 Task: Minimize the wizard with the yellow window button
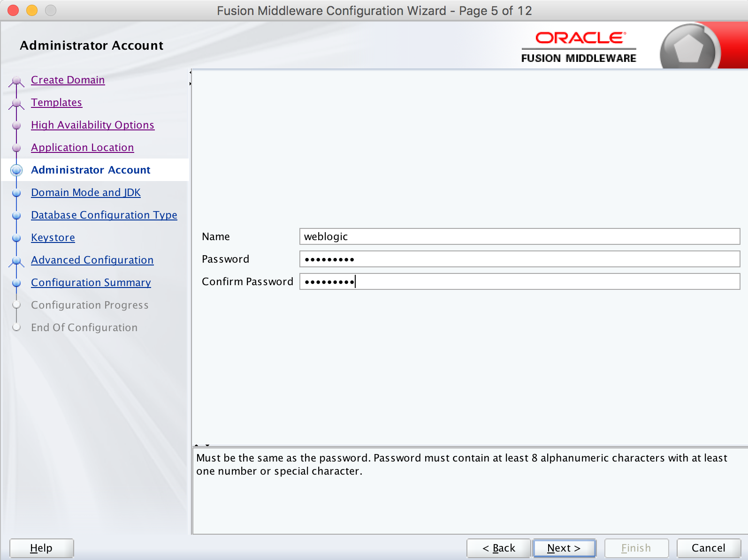click(x=32, y=10)
